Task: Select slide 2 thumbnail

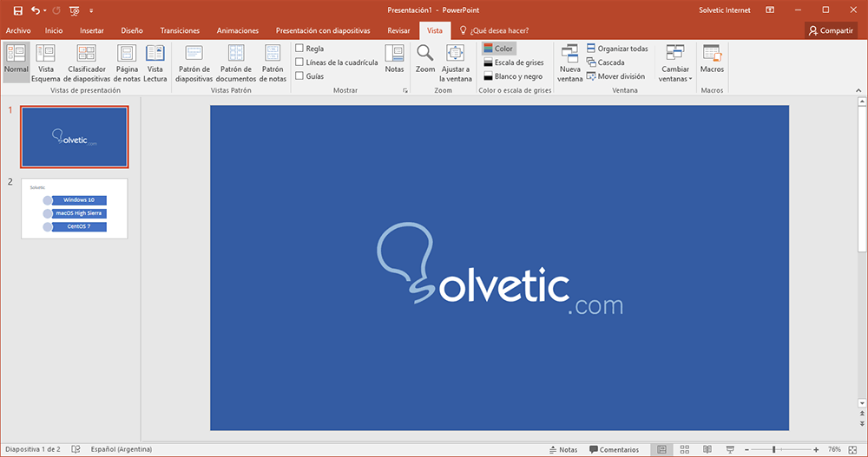Action: pos(74,208)
